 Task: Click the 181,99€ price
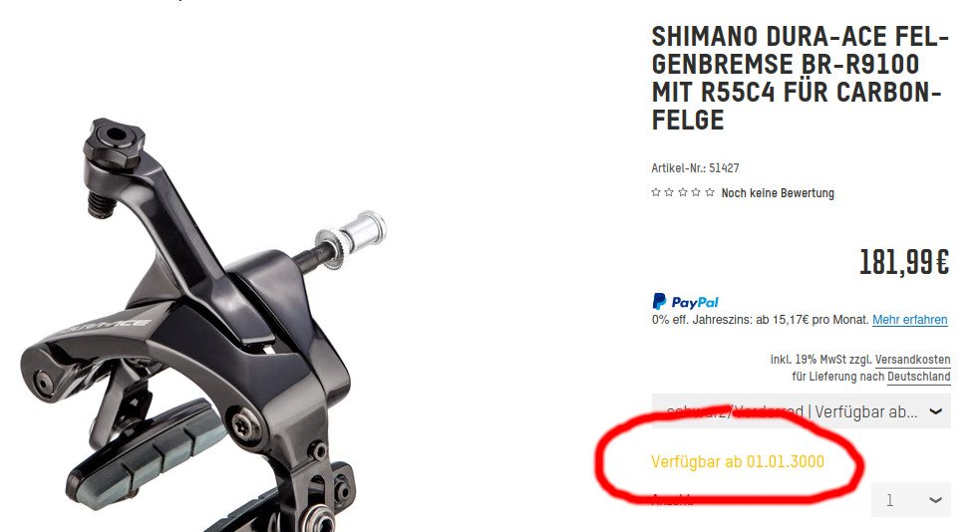[904, 262]
